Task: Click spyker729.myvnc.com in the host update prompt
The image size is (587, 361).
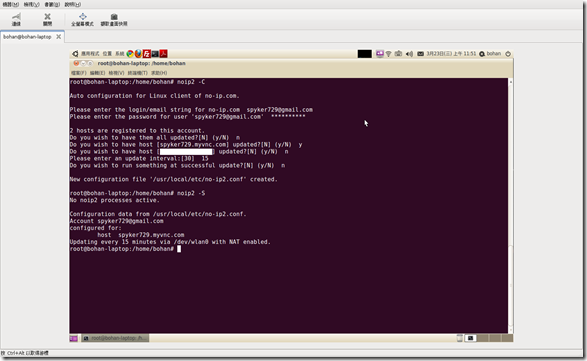Action: (193, 145)
